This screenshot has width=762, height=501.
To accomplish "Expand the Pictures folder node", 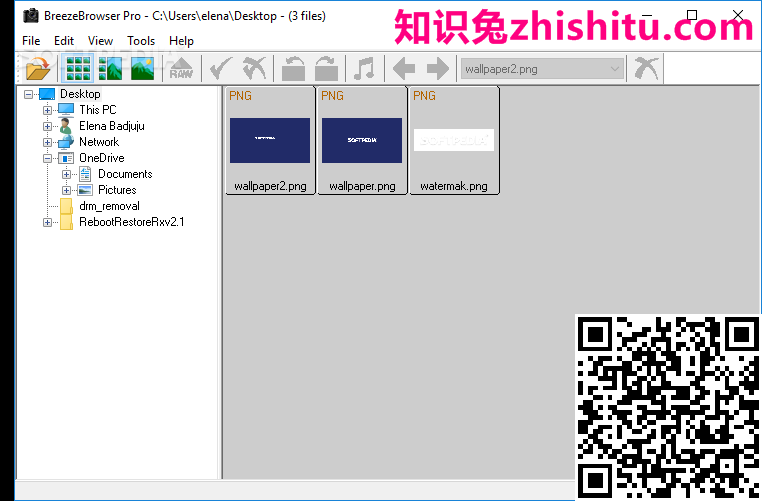I will 66,190.
